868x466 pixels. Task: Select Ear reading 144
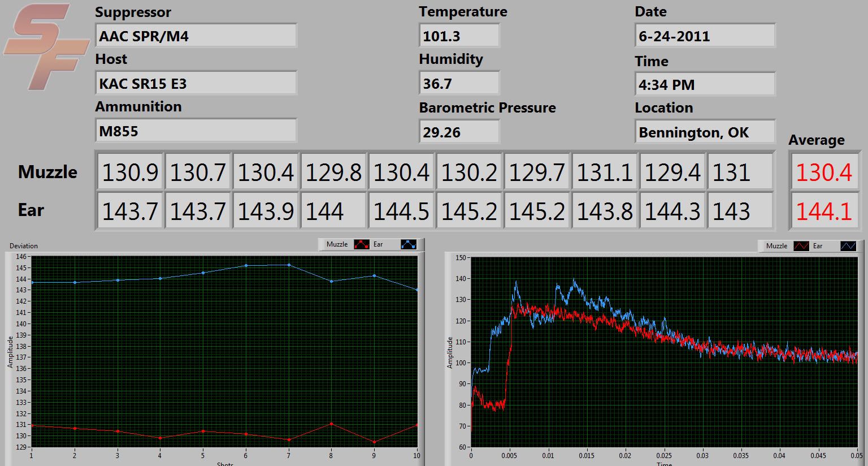pos(333,211)
